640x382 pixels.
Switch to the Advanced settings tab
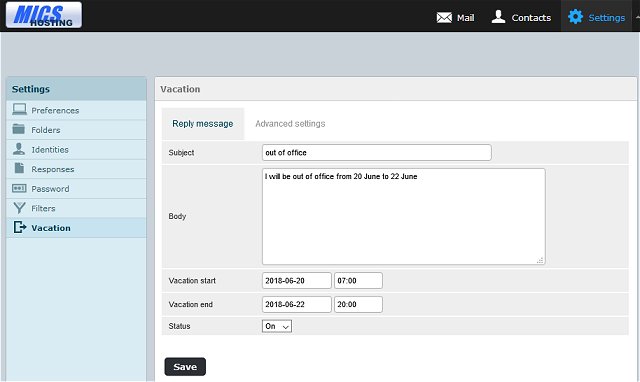point(290,124)
